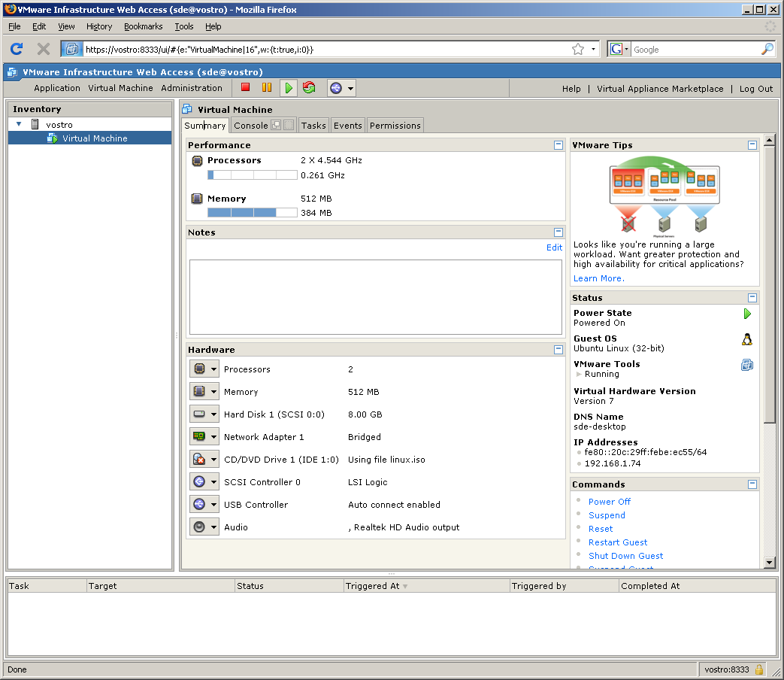Screen dimensions: 784x680
Task: Switch to the Permissions tab
Action: [395, 126]
